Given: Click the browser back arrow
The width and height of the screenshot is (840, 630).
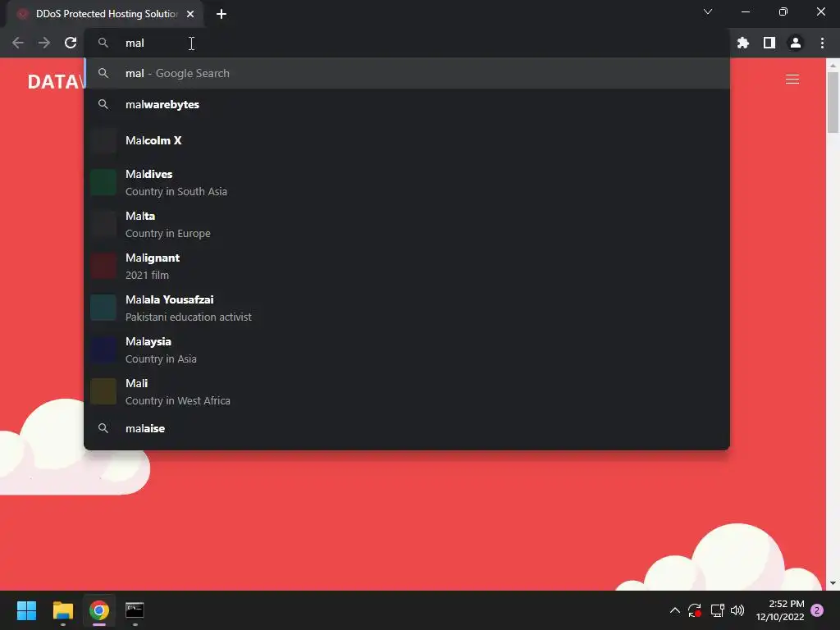Looking at the screenshot, I should click(18, 43).
